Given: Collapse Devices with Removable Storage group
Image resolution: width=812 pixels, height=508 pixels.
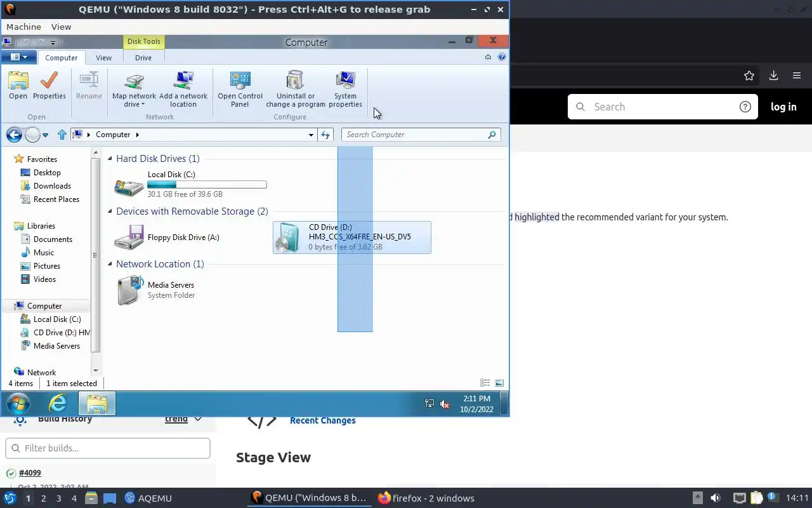Looking at the screenshot, I should [110, 211].
